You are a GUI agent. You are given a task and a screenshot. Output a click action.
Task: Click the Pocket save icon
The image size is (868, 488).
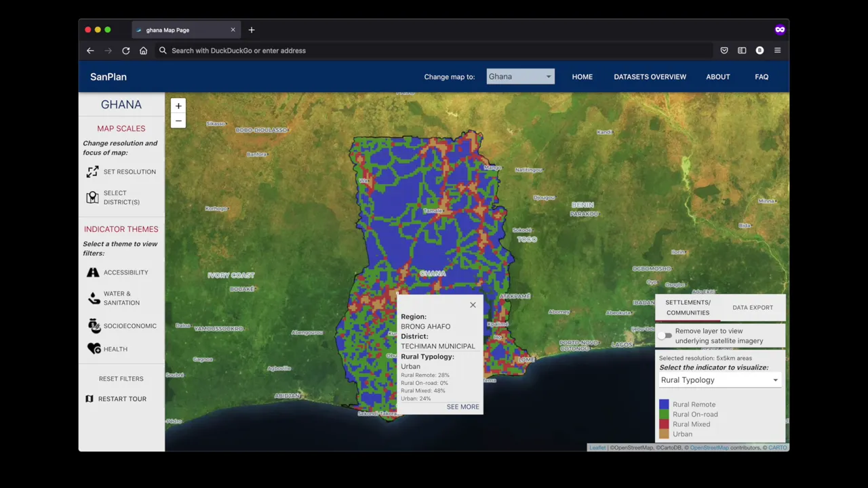pyautogui.click(x=724, y=50)
